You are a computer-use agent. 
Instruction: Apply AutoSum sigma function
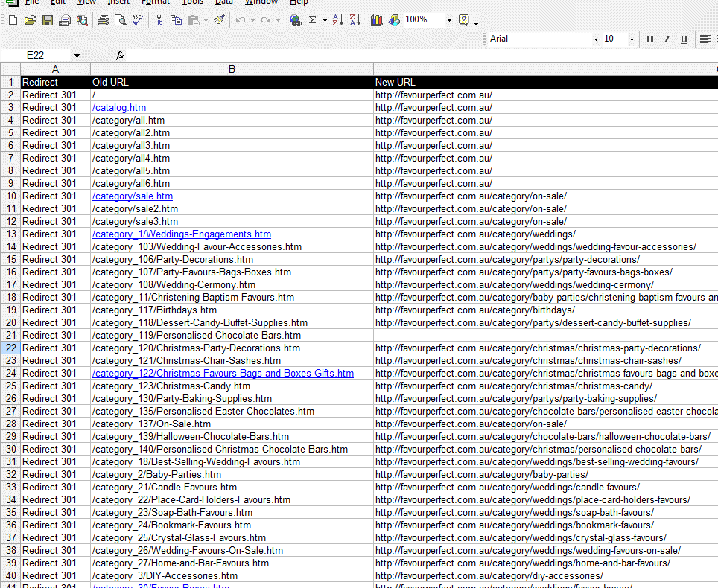coord(313,20)
